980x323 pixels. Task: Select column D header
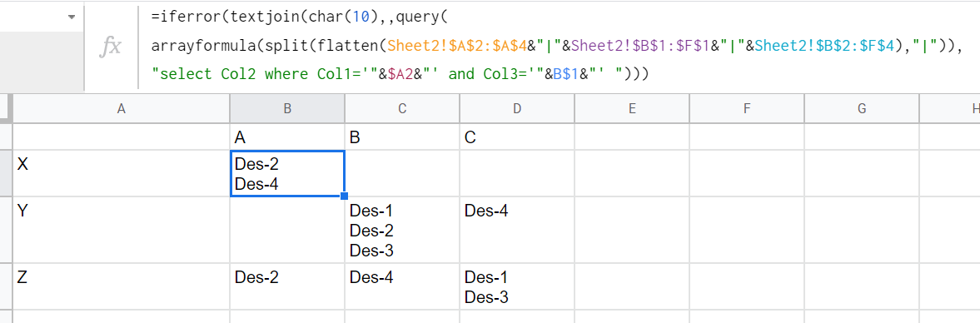517,109
